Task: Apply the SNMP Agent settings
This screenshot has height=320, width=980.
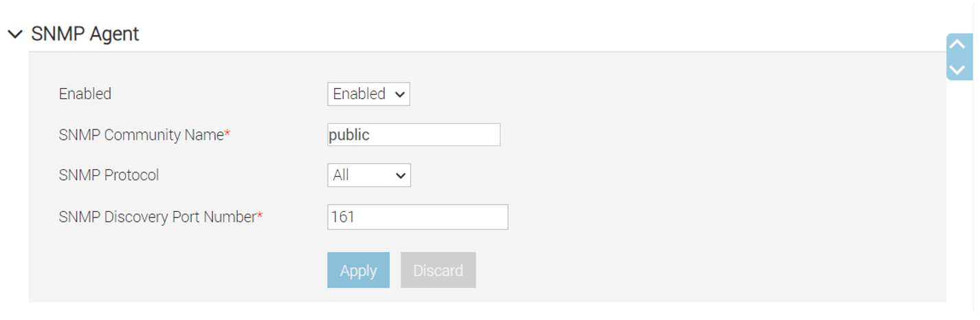Action: pos(358,270)
